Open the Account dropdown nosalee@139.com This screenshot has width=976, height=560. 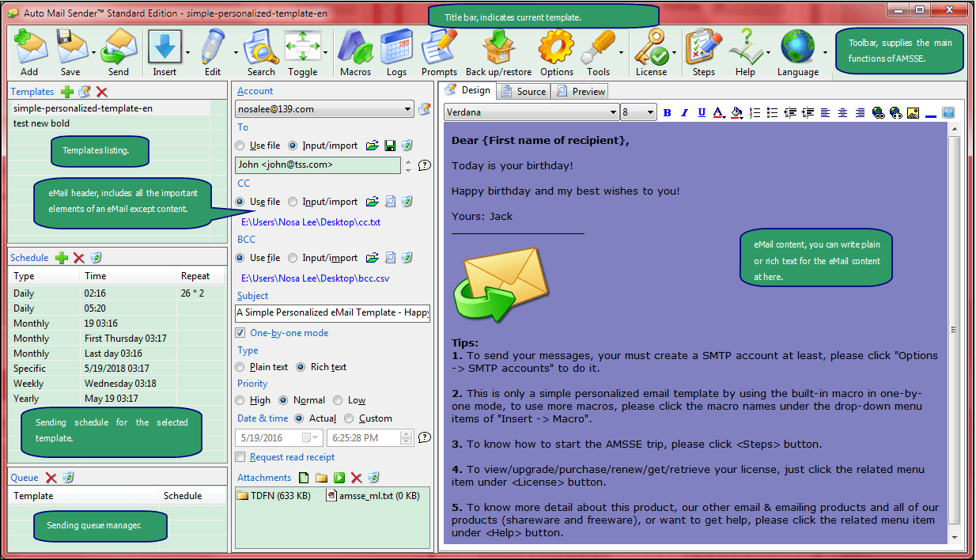324,109
